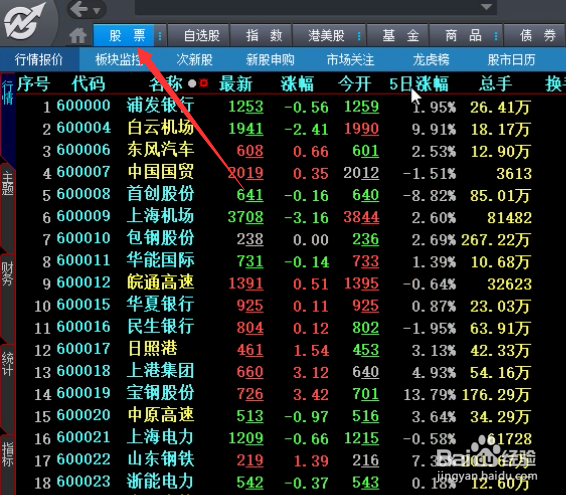Select the 上海电力 stock name
Image resolution: width=566 pixels, height=495 pixels.
click(160, 437)
